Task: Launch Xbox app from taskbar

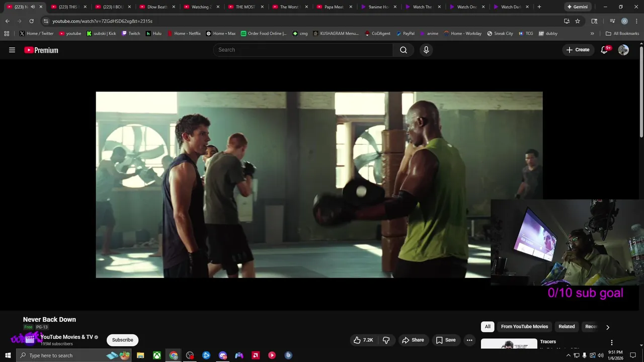Action: tap(157, 355)
